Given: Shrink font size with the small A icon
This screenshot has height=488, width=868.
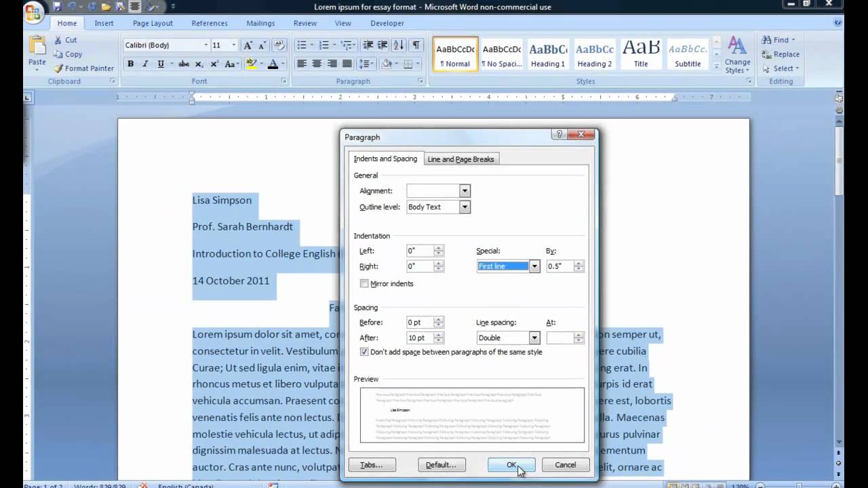Looking at the screenshot, I should [x=262, y=45].
